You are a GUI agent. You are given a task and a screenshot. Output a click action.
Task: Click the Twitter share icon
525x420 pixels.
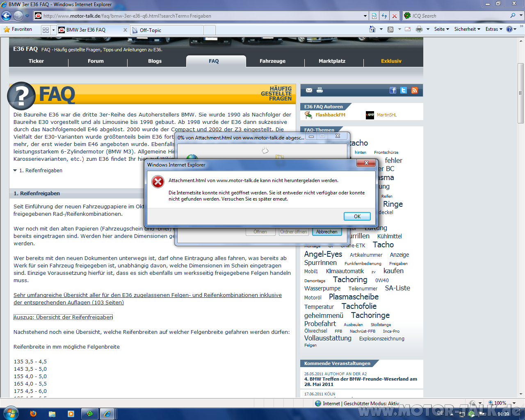click(x=404, y=90)
